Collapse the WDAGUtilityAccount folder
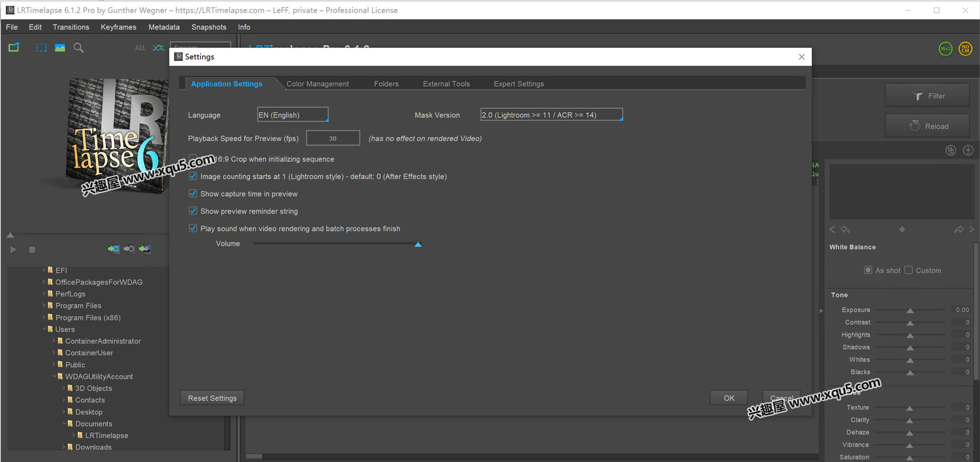 coord(54,377)
